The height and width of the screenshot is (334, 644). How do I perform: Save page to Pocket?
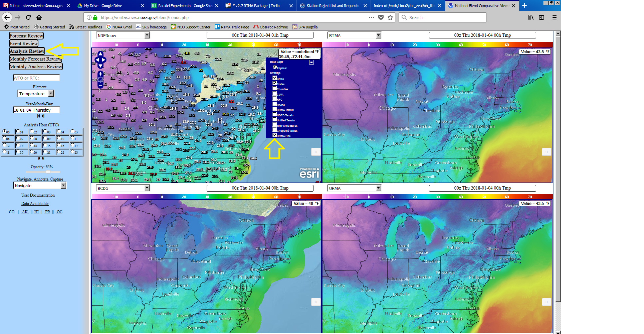pos(381,17)
